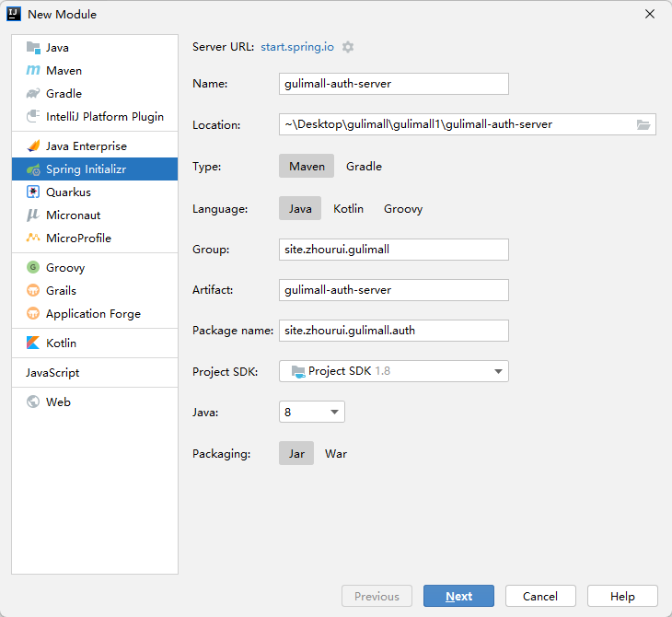Select Maven module type label

64,70
